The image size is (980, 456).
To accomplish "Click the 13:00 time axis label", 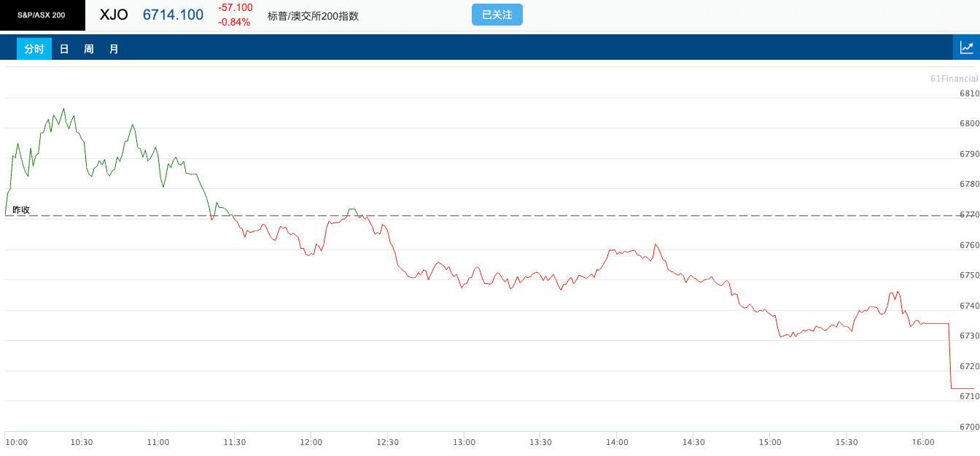I will [x=464, y=442].
